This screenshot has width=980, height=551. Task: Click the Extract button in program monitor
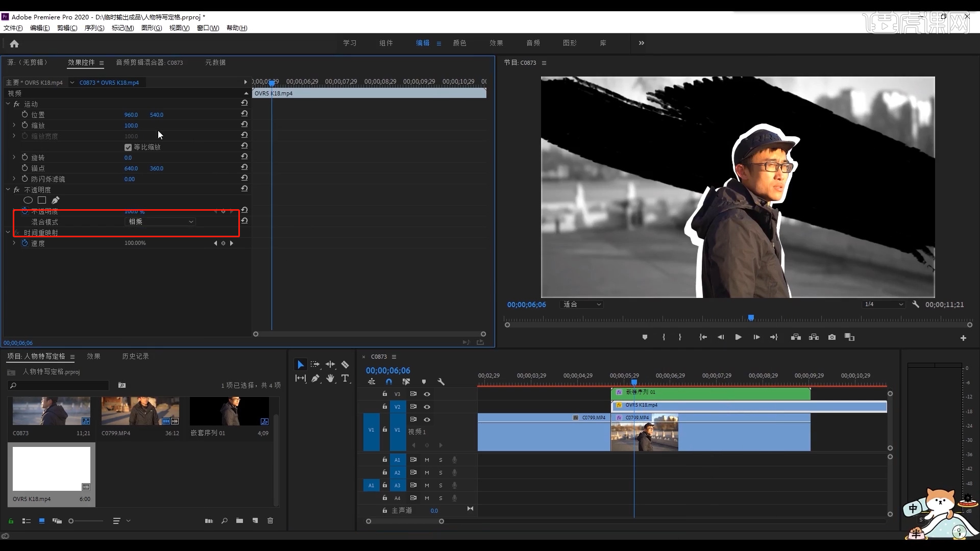[x=814, y=337]
